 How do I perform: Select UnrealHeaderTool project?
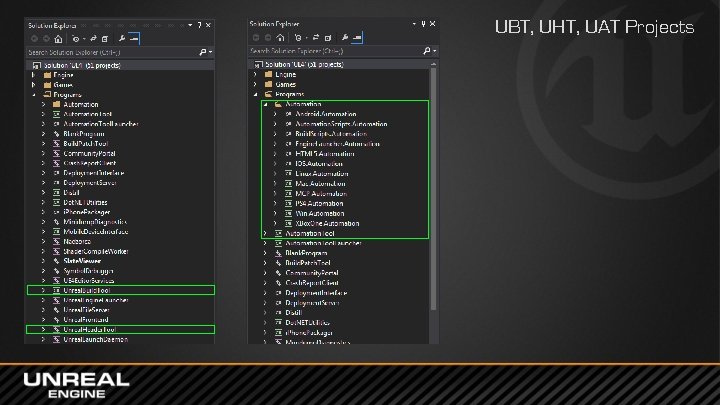pos(90,329)
